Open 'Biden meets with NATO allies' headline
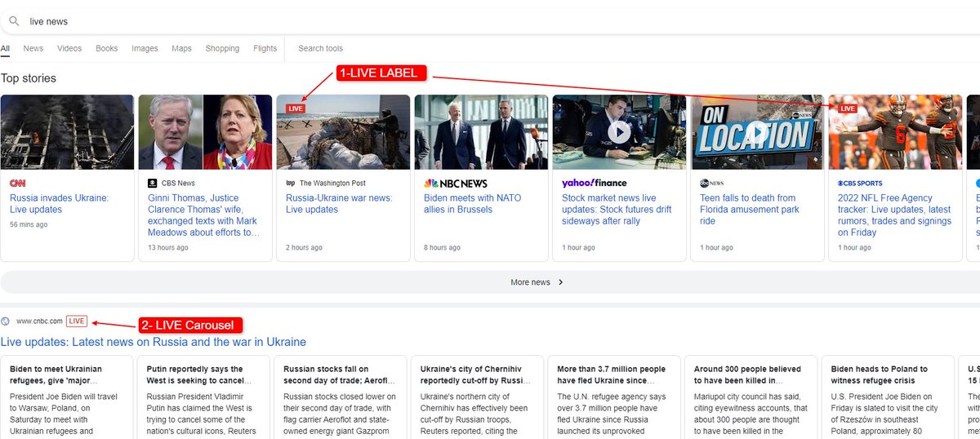Screen dimensions: 980x439 tap(473, 204)
